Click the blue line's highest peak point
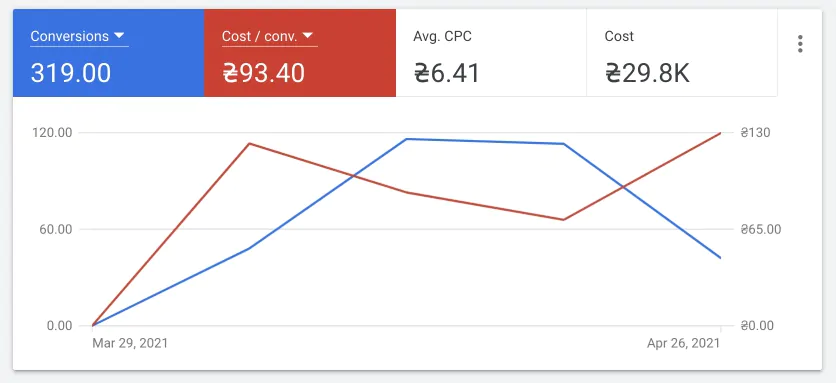836x383 pixels. click(x=406, y=139)
